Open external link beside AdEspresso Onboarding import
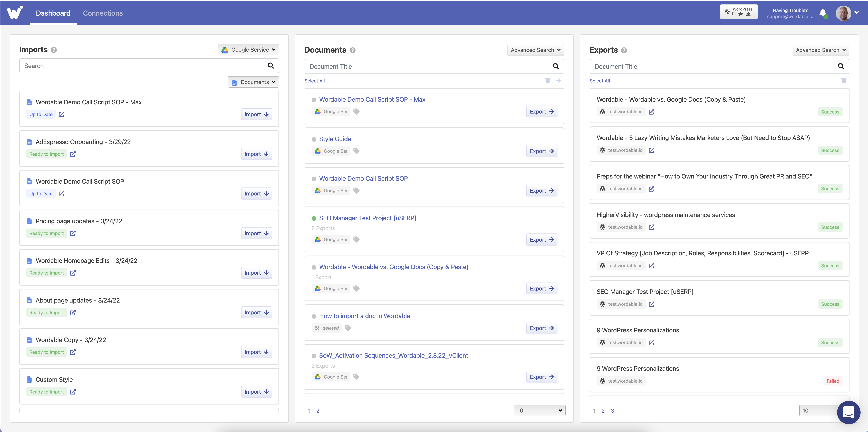This screenshot has width=868, height=432. [72, 154]
